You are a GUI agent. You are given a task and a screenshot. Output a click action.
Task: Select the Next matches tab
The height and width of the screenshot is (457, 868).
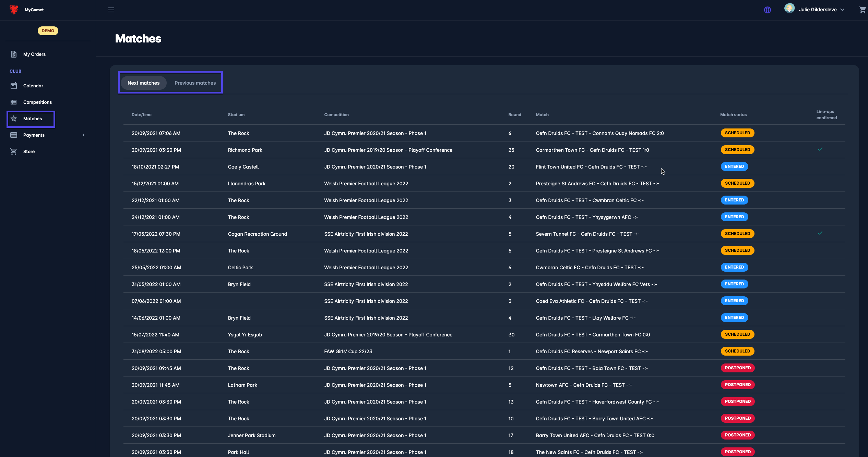(143, 83)
